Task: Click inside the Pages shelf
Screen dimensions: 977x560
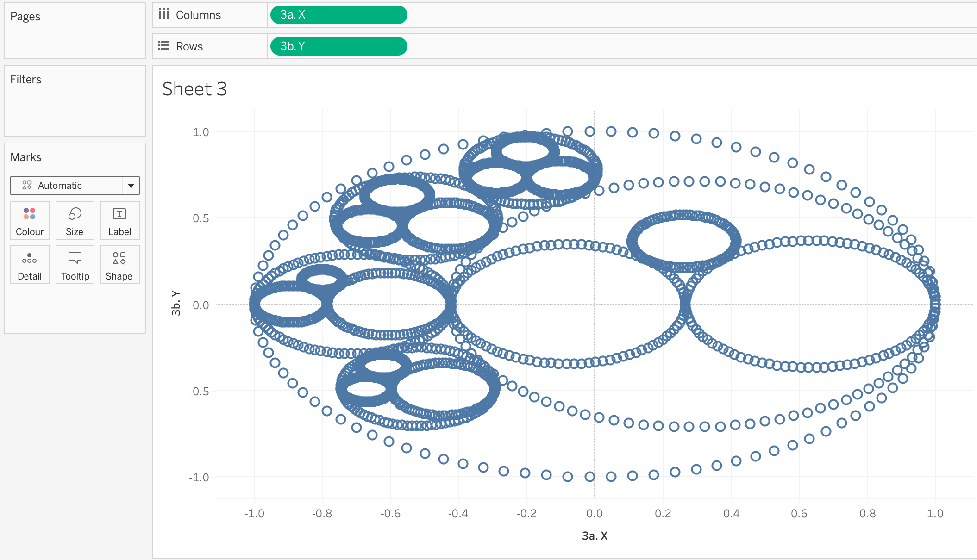Action: (x=74, y=37)
